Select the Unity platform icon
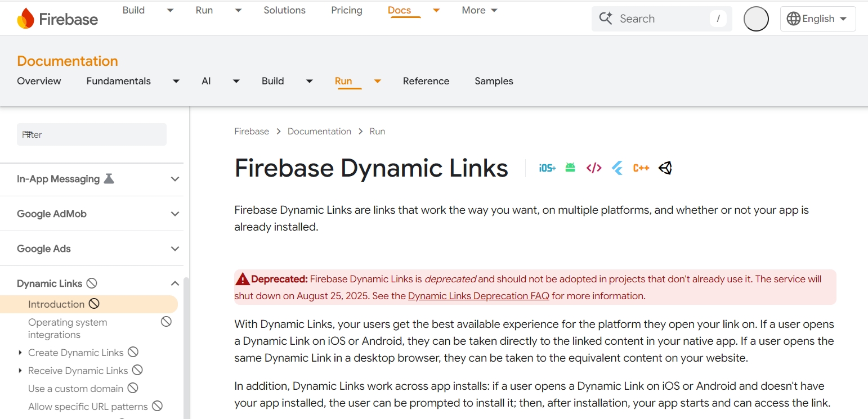 click(665, 168)
